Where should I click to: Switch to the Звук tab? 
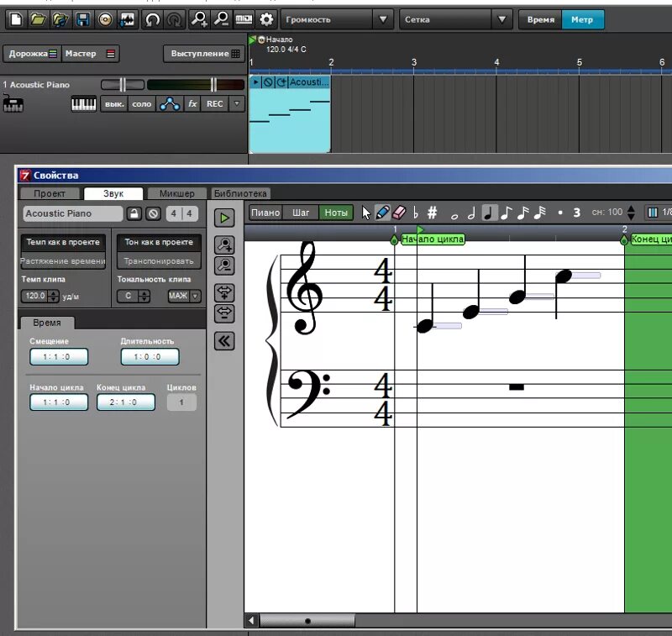(113, 193)
